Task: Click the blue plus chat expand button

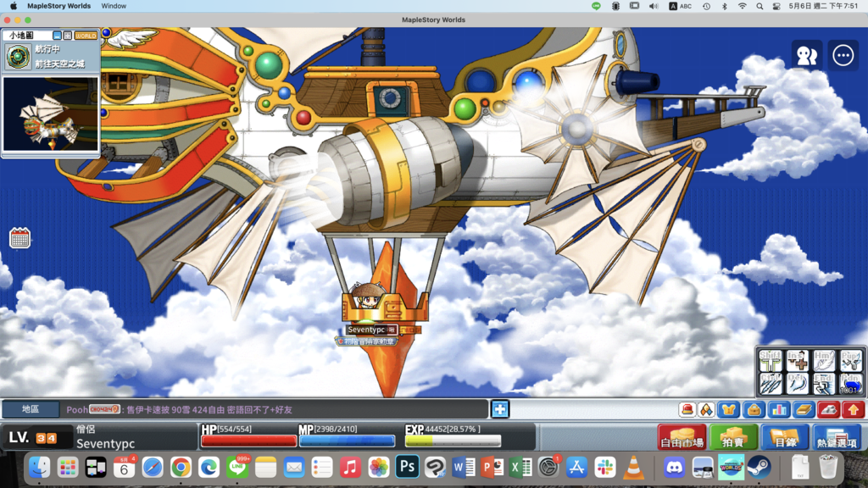Action: (500, 409)
